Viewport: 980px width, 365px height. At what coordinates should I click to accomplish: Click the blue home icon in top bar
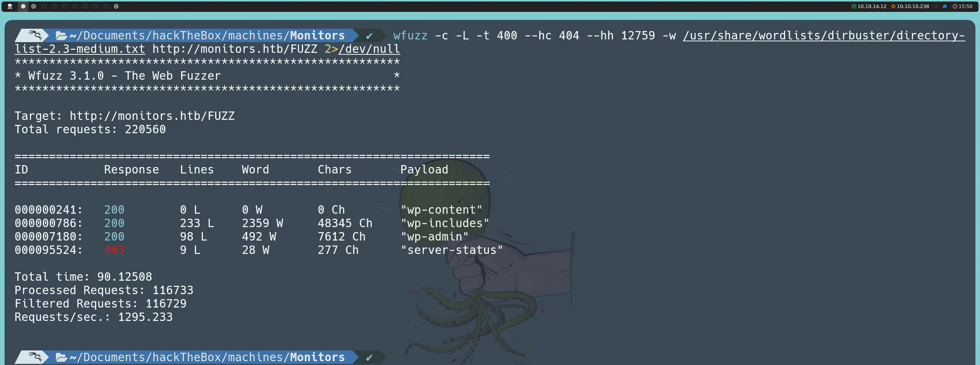click(944, 7)
